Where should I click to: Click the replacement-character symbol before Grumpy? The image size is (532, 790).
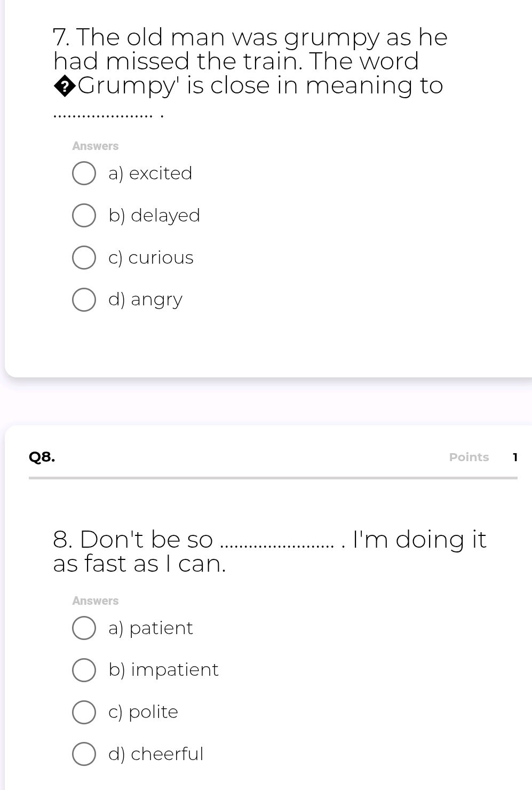tap(65, 86)
